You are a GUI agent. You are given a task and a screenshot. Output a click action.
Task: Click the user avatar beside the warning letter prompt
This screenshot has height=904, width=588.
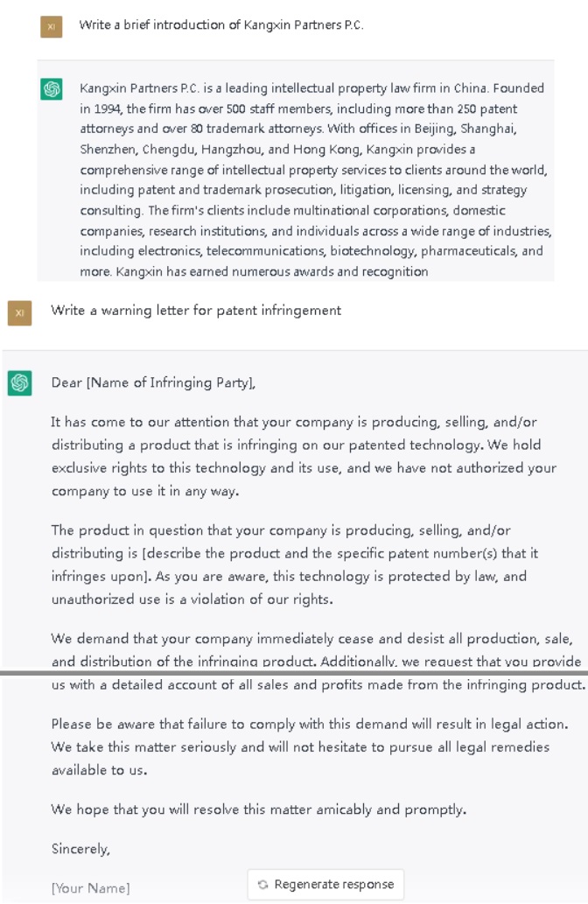[19, 312]
